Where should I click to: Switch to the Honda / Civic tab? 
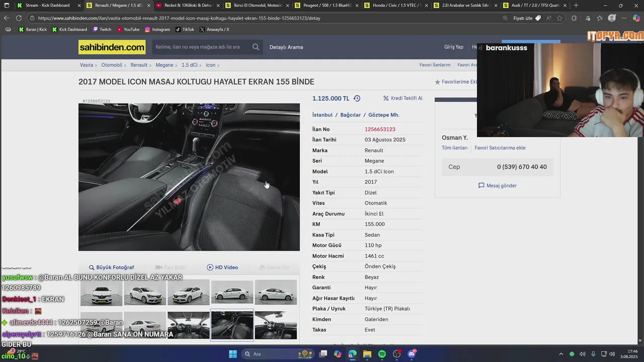coord(395,6)
